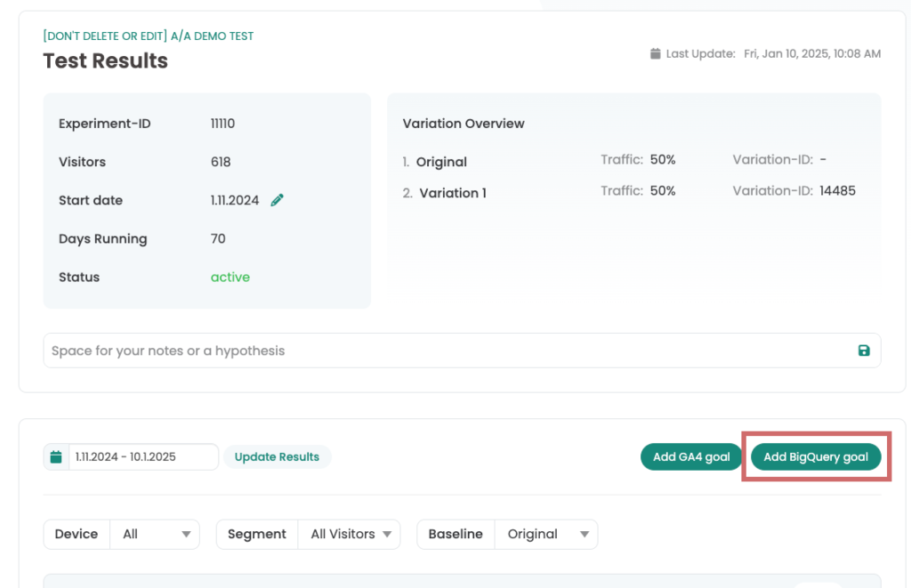Screen dimensions: 911x588
Task: Select Variation-ID 14485
Action: coord(837,190)
